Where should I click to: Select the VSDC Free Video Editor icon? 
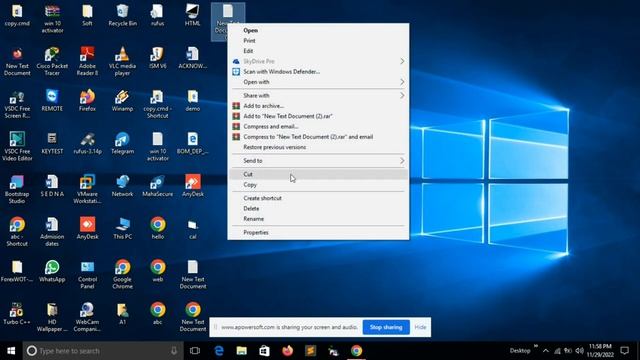pyautogui.click(x=17, y=146)
